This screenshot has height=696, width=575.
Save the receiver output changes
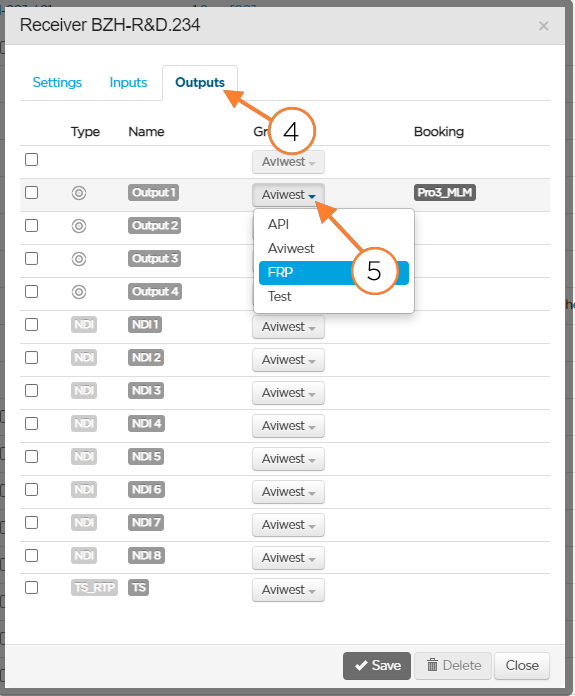(377, 665)
